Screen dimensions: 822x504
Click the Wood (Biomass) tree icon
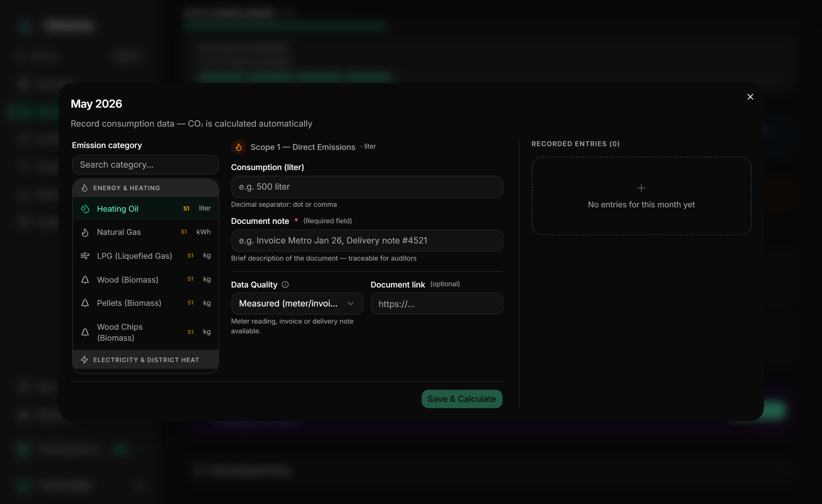point(85,279)
